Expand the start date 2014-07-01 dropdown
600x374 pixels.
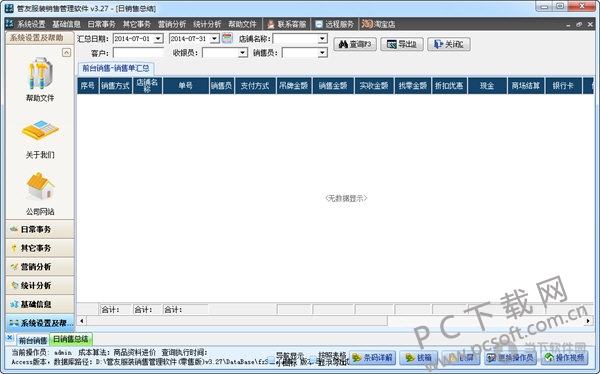(158, 39)
